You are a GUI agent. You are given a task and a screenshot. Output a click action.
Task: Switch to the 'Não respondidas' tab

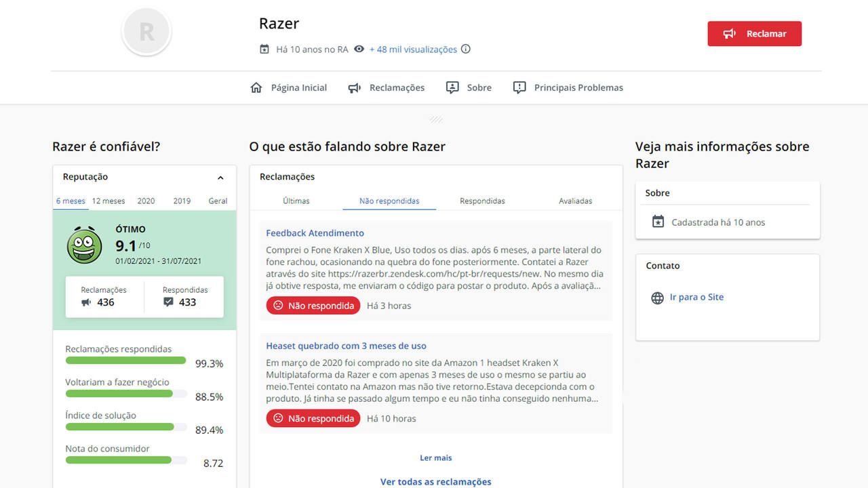pyautogui.click(x=389, y=201)
